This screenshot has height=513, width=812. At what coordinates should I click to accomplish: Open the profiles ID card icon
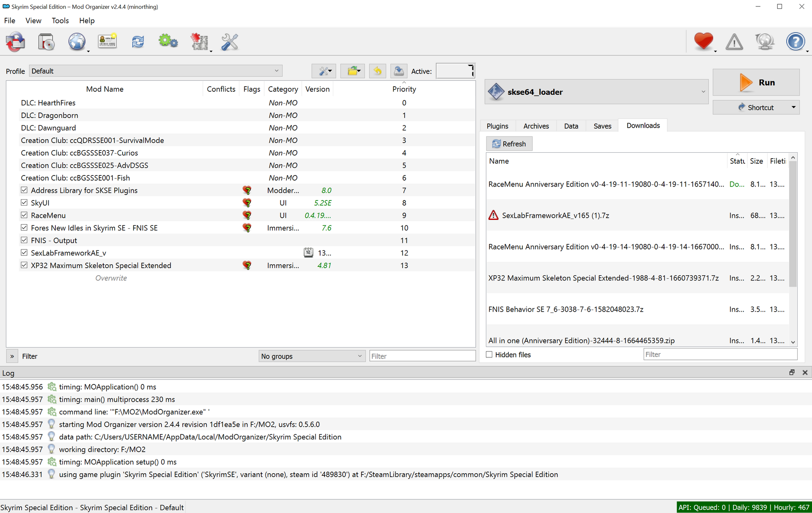coord(107,41)
